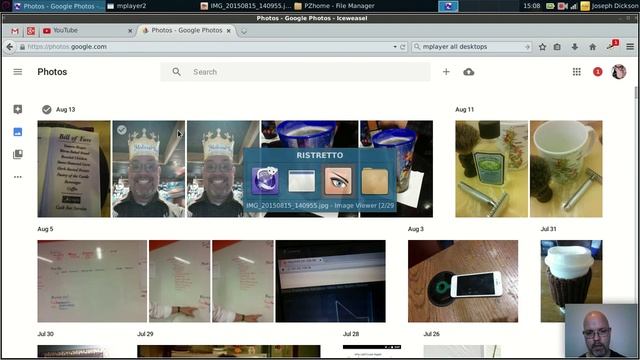The width and height of the screenshot is (640, 360).
Task: Open the second crown selfie photo
Action: (223, 169)
